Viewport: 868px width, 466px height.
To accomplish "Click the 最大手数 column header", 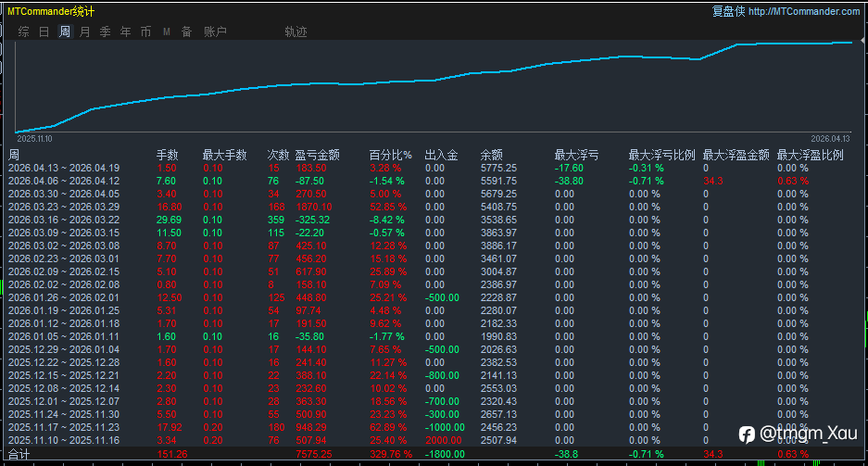I will coord(224,155).
